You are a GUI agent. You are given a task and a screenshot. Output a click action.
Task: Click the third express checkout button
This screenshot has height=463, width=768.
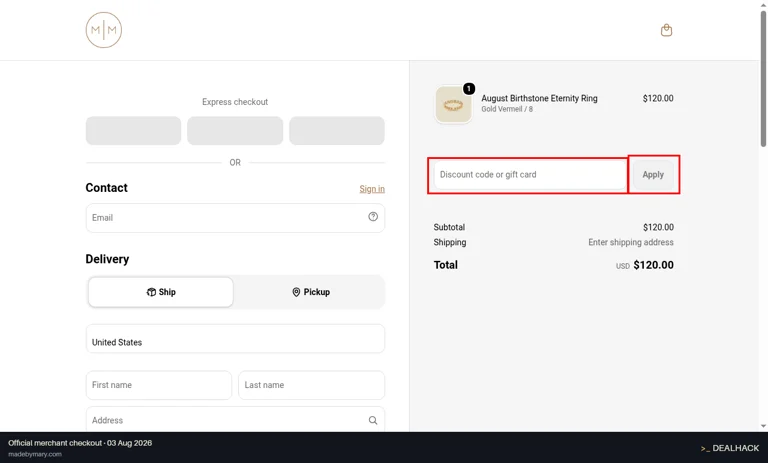[x=337, y=130]
